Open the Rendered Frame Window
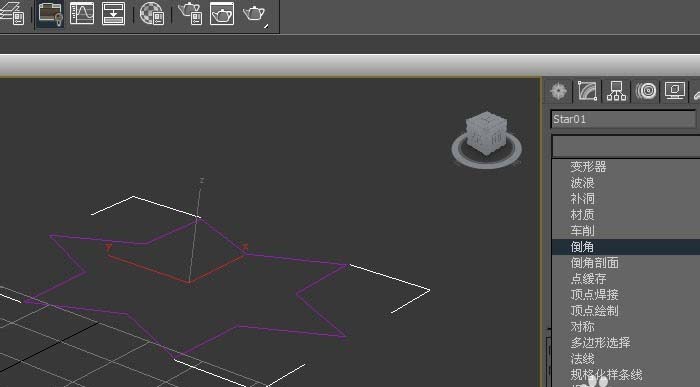700x387 pixels. [222, 13]
